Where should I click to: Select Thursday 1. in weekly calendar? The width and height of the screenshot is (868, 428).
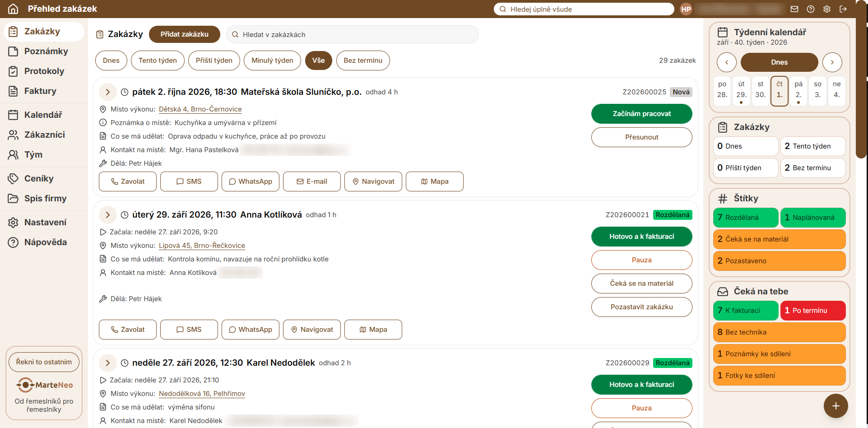780,91
